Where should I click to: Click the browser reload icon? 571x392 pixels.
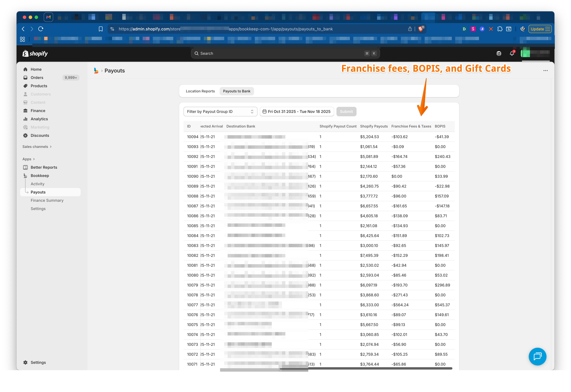tap(41, 29)
